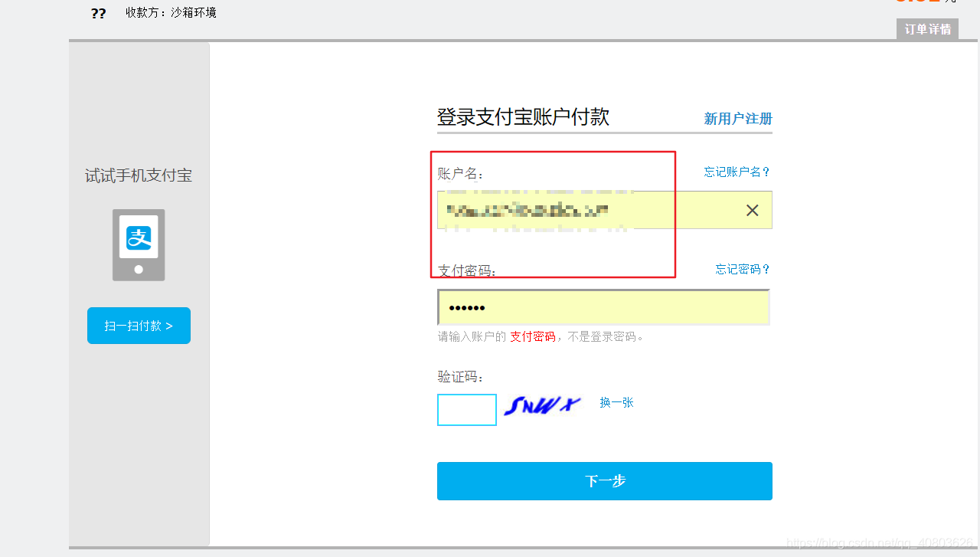Click the 账户名： label
Viewport: 980px width, 557px height.
point(461,174)
